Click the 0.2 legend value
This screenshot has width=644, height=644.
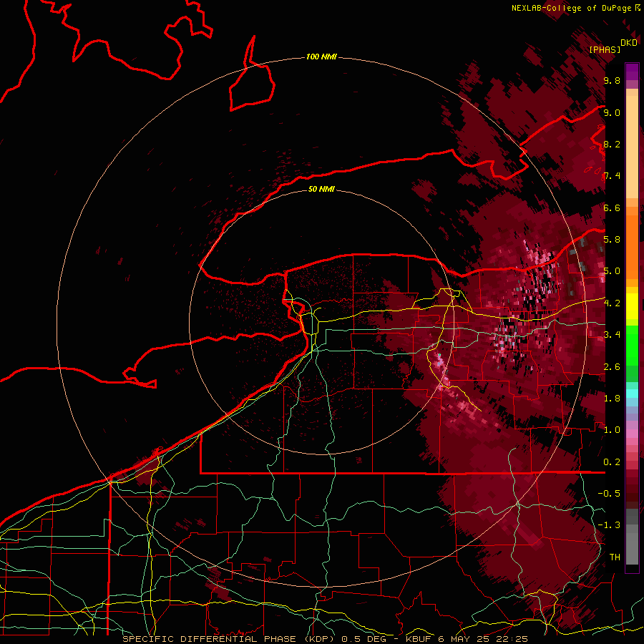pyautogui.click(x=612, y=462)
